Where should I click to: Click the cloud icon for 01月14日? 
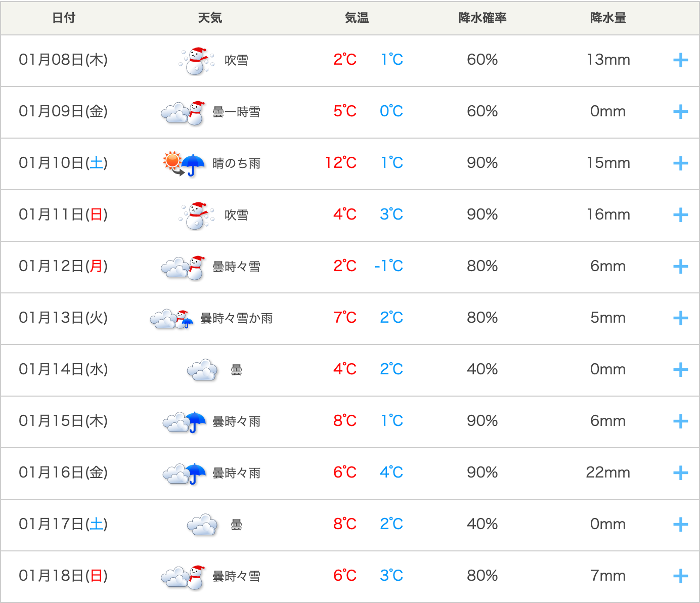(202, 370)
